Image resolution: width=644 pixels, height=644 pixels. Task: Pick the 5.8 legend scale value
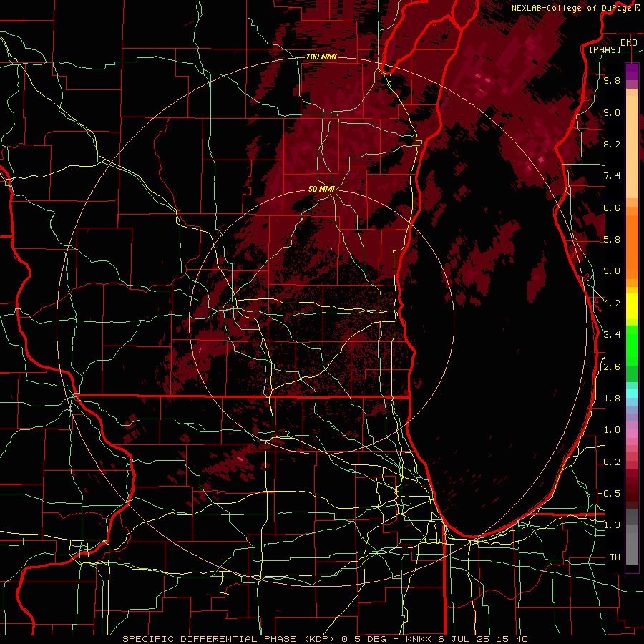[612, 240]
